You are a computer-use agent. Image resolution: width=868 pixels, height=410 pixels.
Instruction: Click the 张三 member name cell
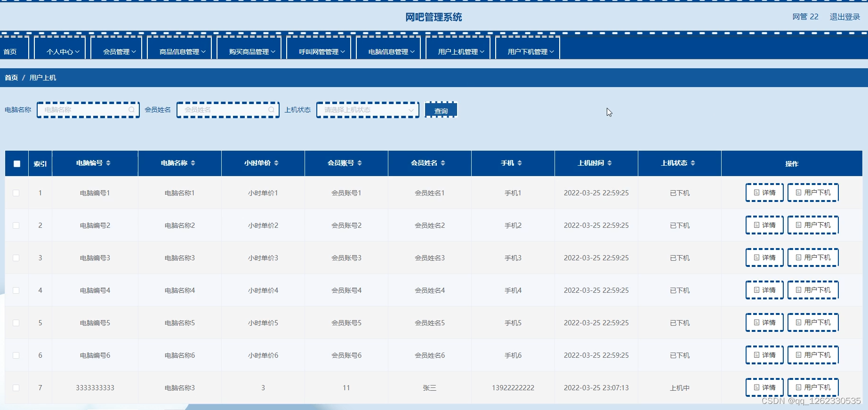point(430,388)
